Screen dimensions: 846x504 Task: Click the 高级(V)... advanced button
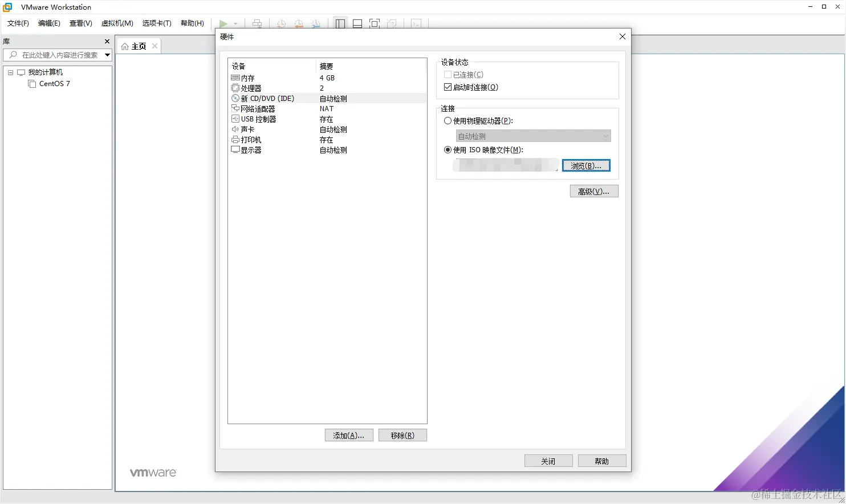594,192
